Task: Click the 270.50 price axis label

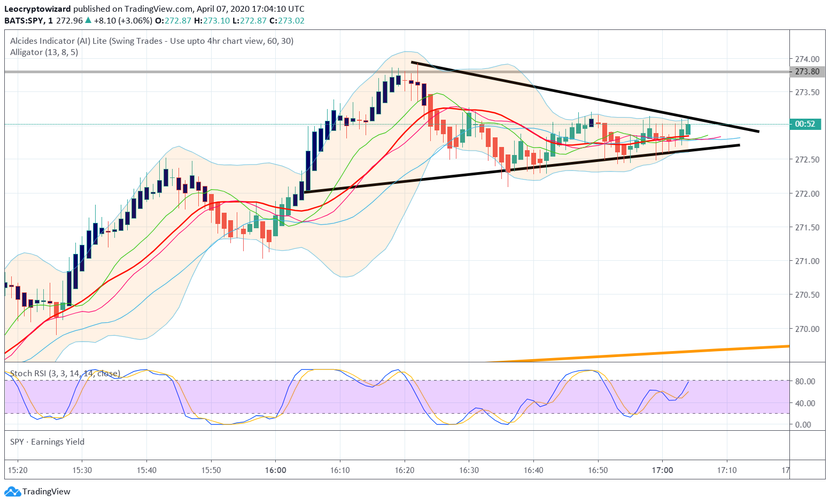Action: click(807, 294)
